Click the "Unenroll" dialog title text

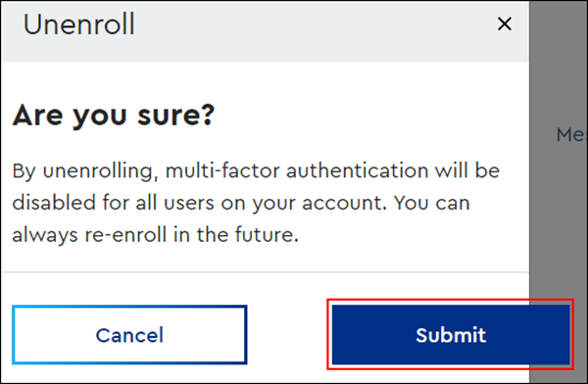coord(78,24)
